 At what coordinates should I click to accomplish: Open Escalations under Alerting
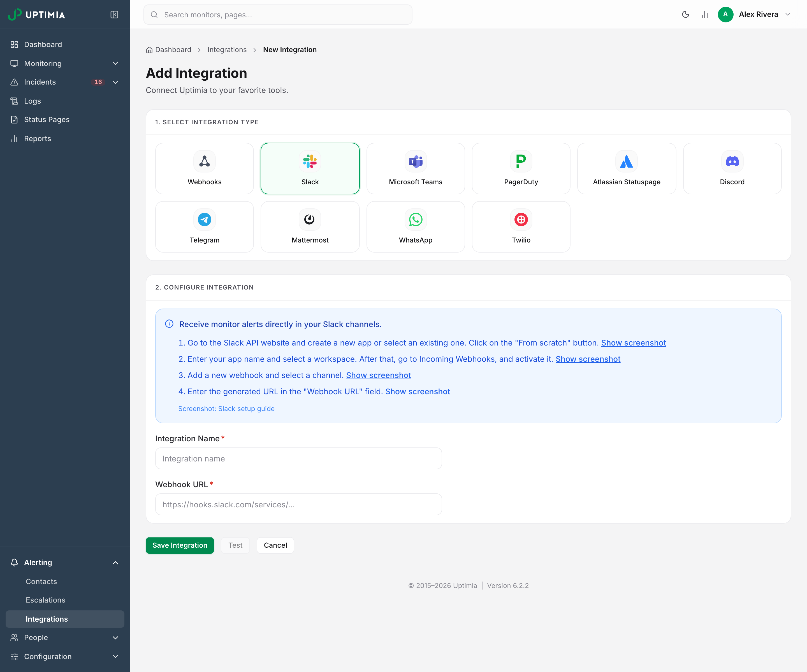tap(65, 600)
